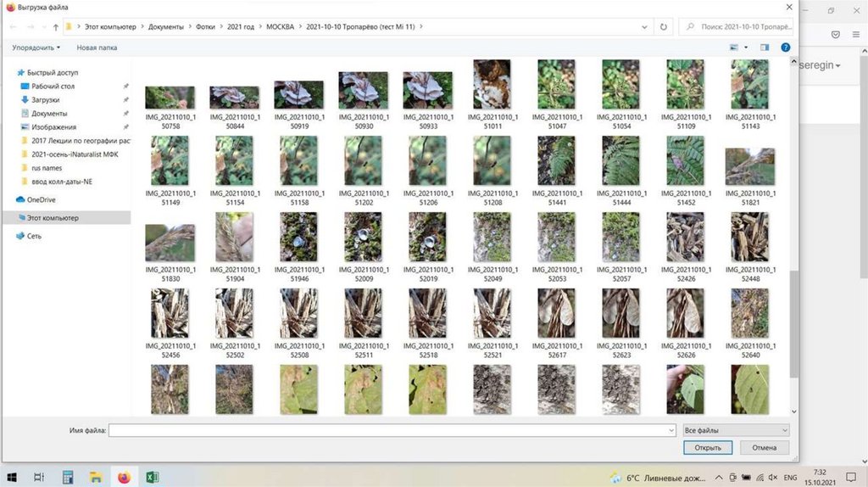Viewport: 868px width, 487px height.
Task: Select Сеть in navigation pane
Action: 34,236
